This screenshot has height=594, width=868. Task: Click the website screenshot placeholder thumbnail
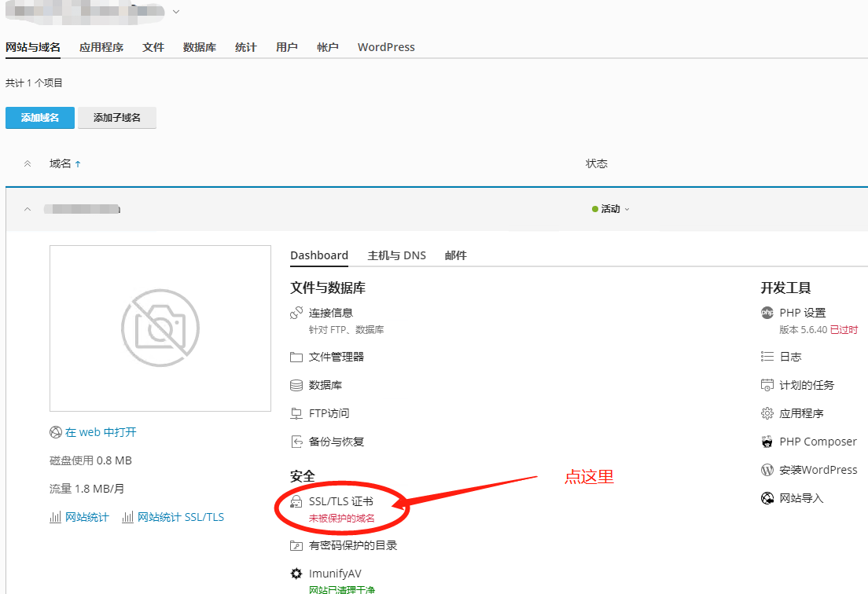[160, 328]
